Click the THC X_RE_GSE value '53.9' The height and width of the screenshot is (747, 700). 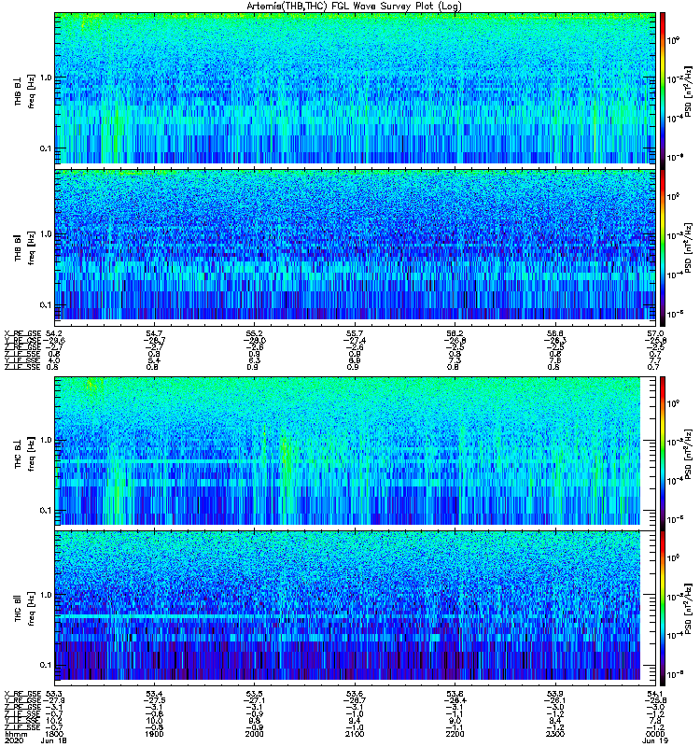[x=554, y=694]
